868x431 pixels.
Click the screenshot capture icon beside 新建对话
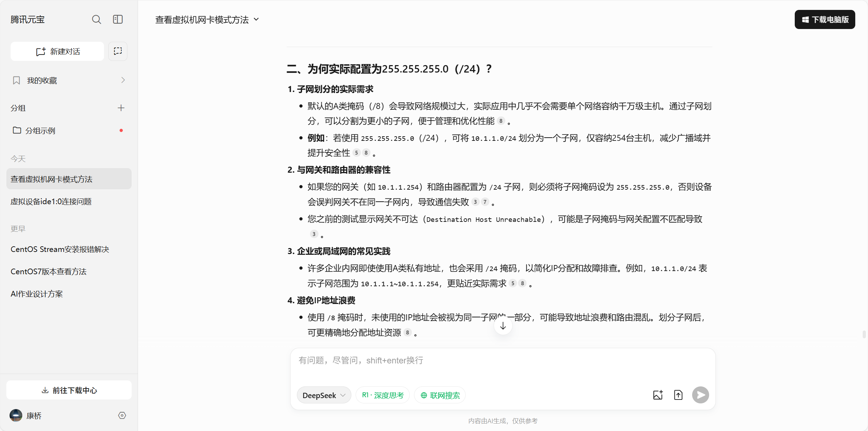click(118, 51)
